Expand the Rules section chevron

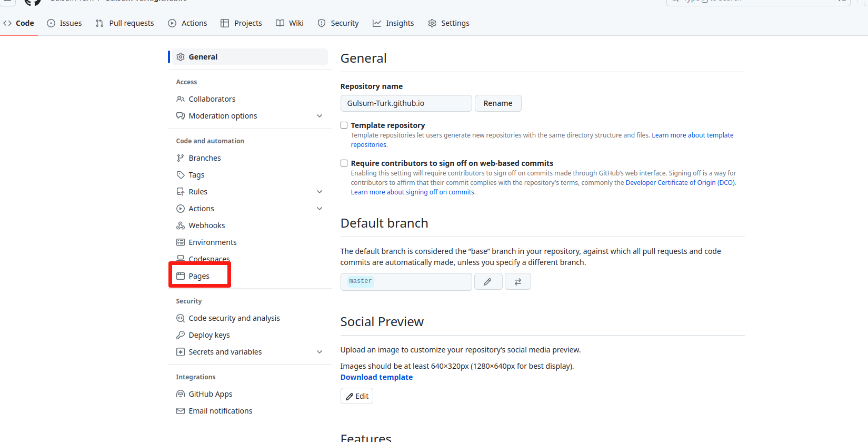320,192
